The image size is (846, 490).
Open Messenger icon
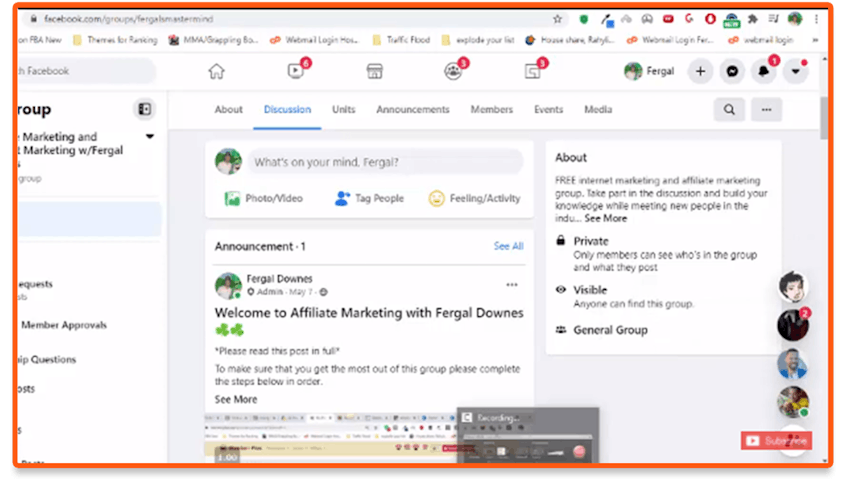[x=732, y=71]
